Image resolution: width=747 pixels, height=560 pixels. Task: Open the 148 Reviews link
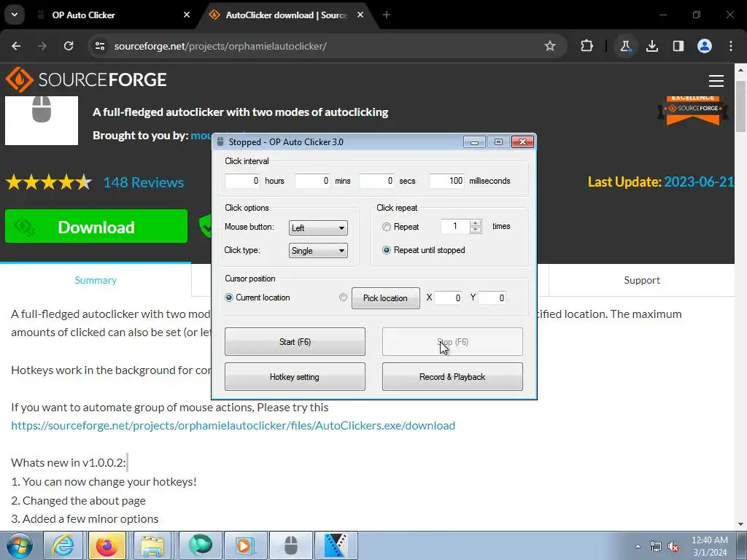click(x=144, y=182)
